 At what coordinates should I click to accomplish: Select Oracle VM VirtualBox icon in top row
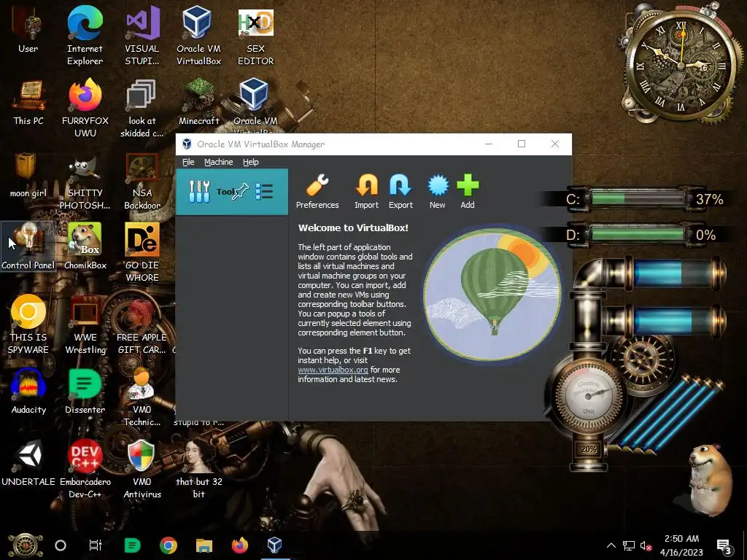point(198,36)
